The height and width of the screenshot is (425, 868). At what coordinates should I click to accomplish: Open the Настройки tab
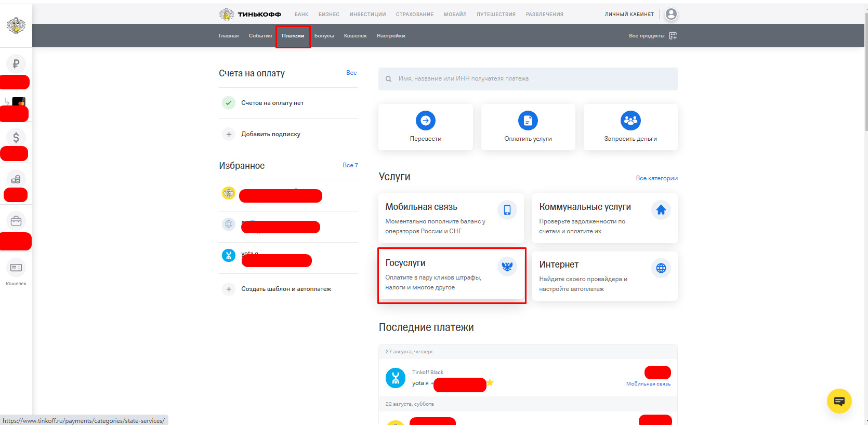391,36
